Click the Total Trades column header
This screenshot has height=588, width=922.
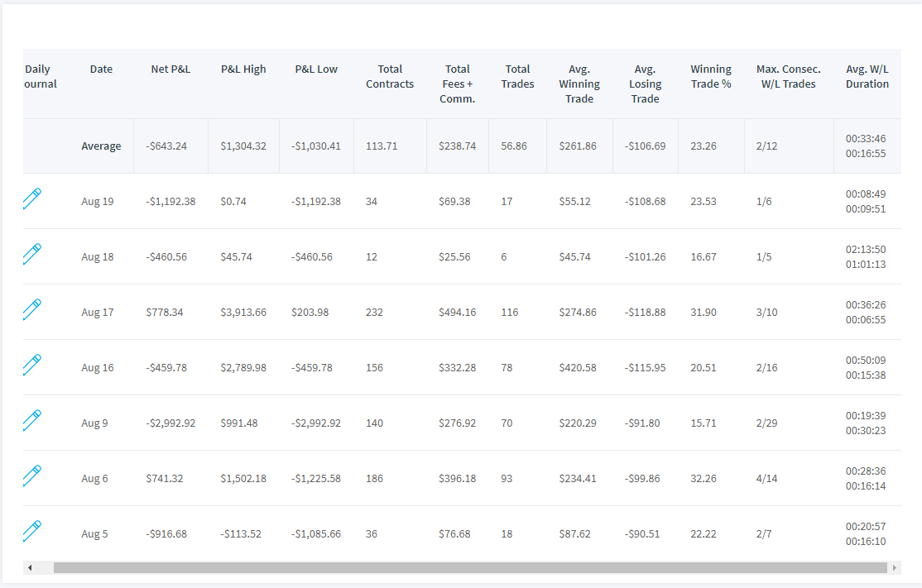tap(517, 76)
